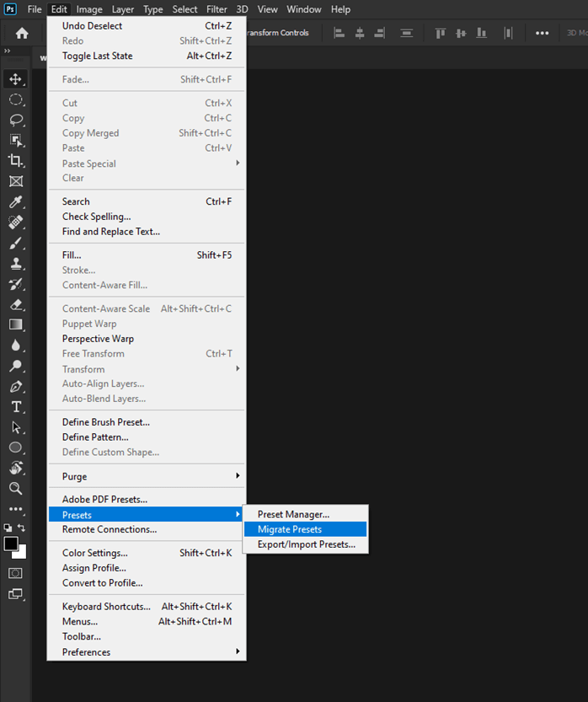Select the Zoom tool

[x=16, y=489]
